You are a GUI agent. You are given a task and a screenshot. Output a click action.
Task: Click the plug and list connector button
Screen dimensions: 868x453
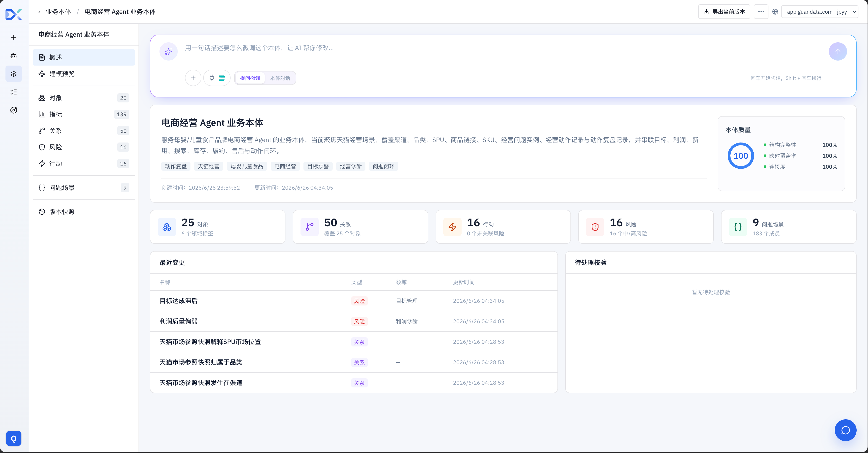tap(217, 78)
